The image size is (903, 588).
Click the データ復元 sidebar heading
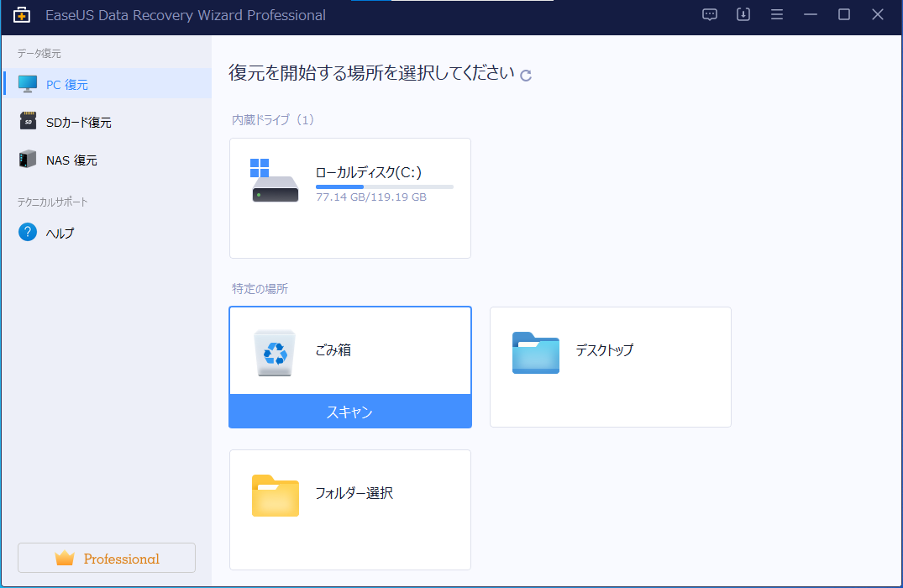click(39, 53)
